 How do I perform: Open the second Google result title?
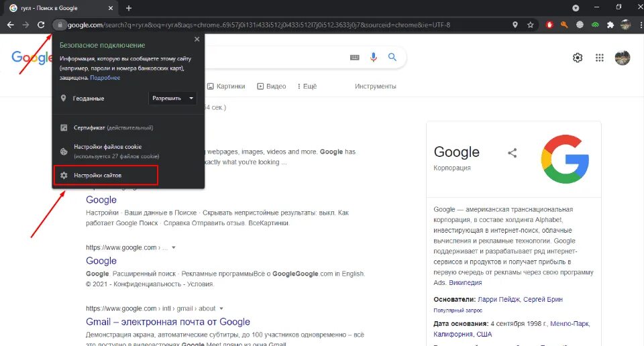tap(101, 261)
